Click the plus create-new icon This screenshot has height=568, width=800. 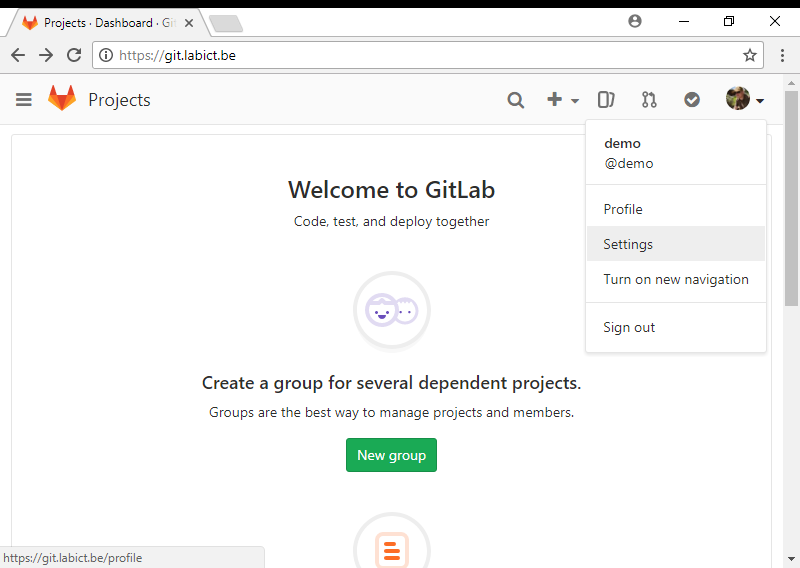click(555, 99)
